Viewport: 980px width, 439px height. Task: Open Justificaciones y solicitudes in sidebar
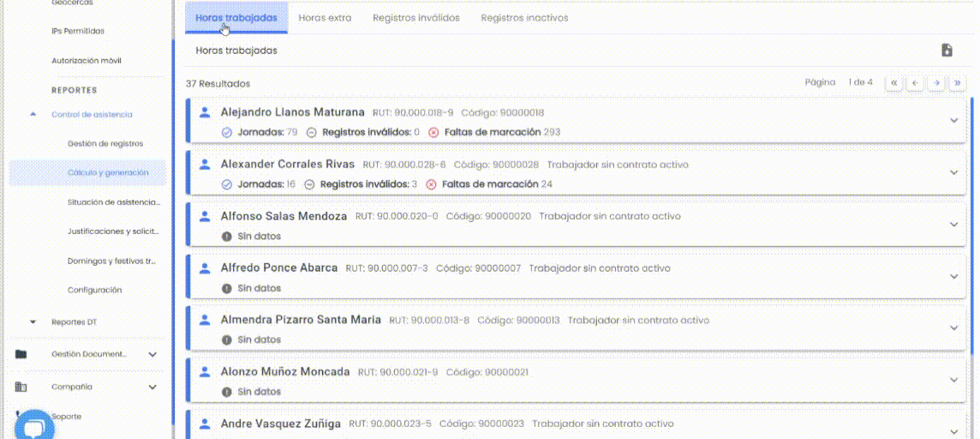pos(113,232)
